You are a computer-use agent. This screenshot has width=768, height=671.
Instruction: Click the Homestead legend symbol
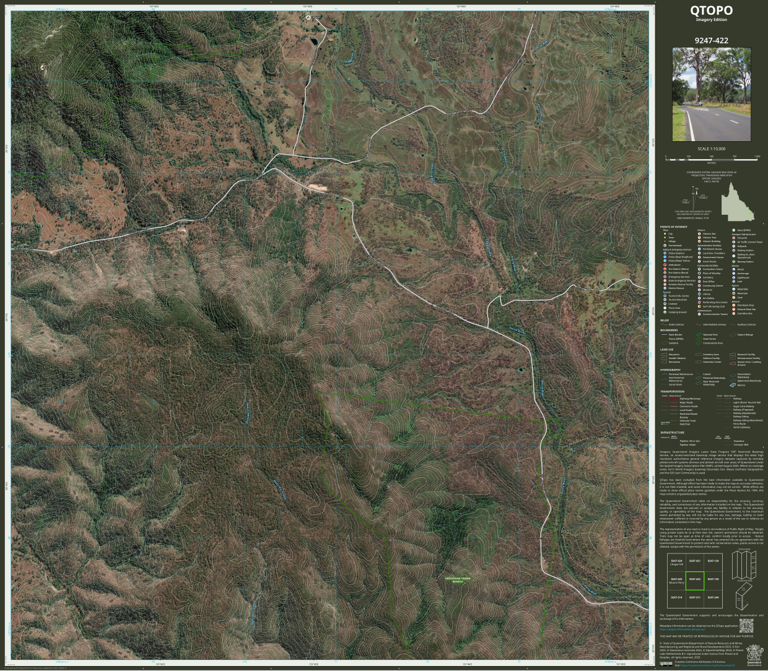[x=665, y=245]
